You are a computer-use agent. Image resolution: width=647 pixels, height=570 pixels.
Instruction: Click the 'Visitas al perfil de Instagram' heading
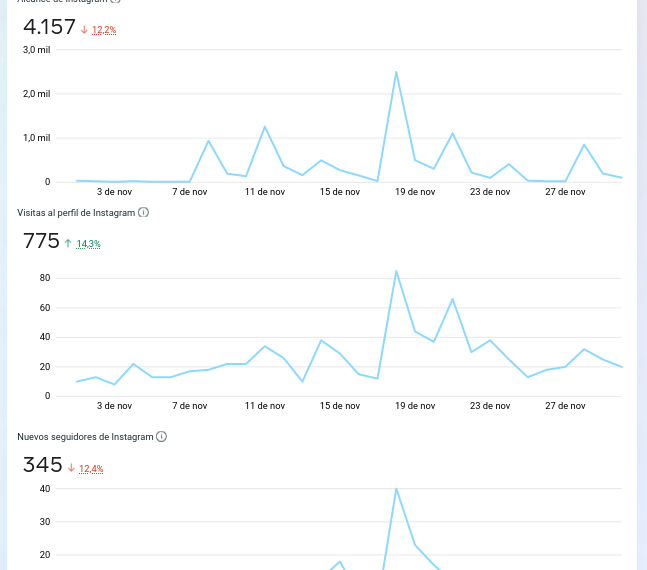(76, 213)
